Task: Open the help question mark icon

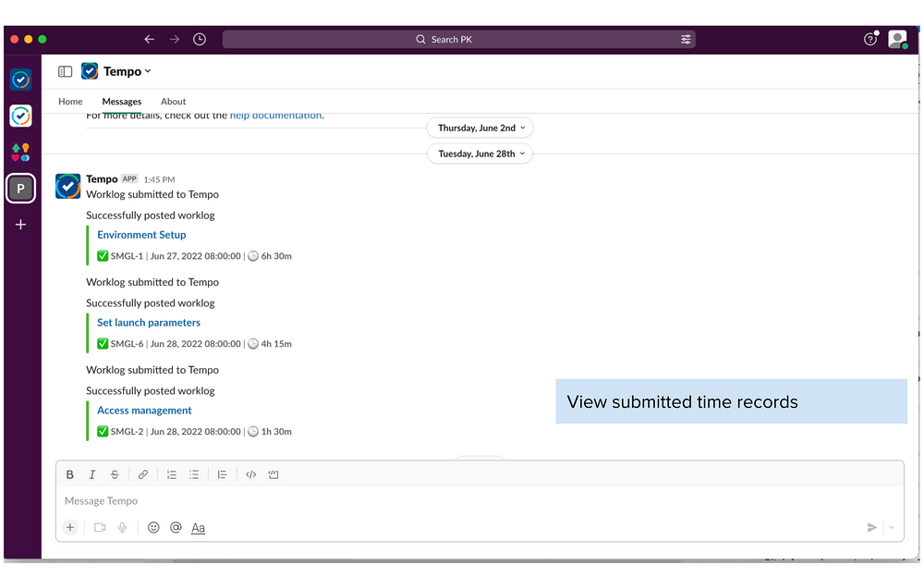Action: coord(870,40)
